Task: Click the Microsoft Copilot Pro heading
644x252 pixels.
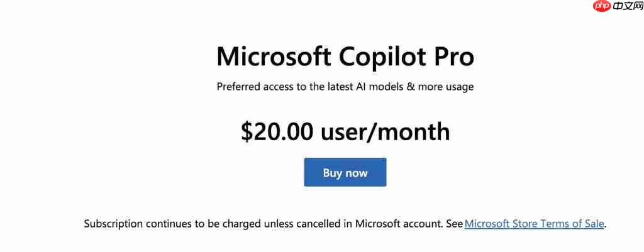Action: tap(345, 57)
